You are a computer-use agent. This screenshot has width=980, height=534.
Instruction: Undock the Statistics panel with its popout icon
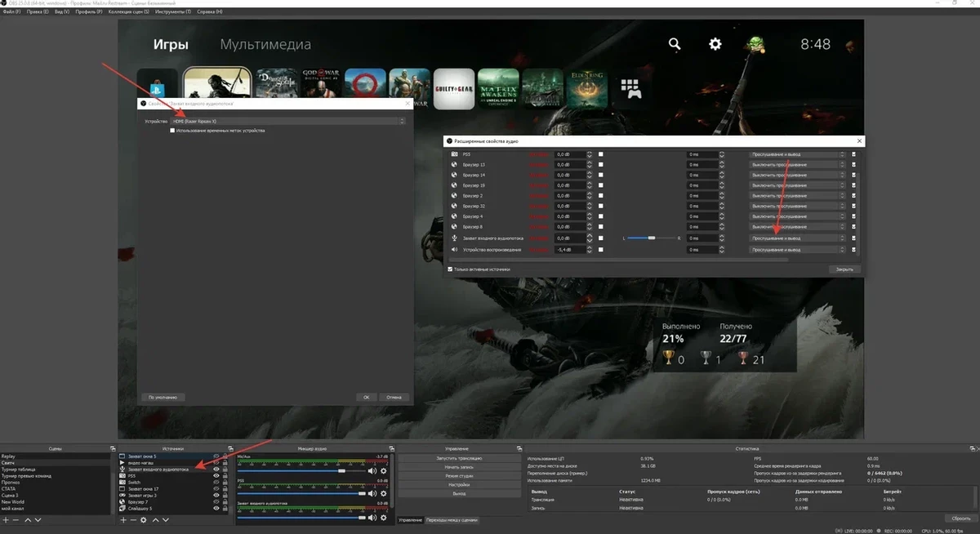[x=973, y=448]
